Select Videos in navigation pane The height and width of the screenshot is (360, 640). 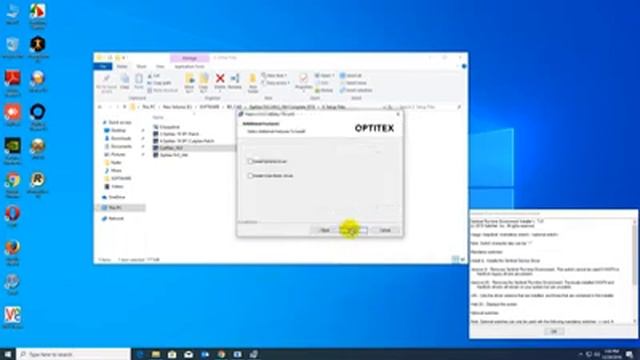(117, 187)
